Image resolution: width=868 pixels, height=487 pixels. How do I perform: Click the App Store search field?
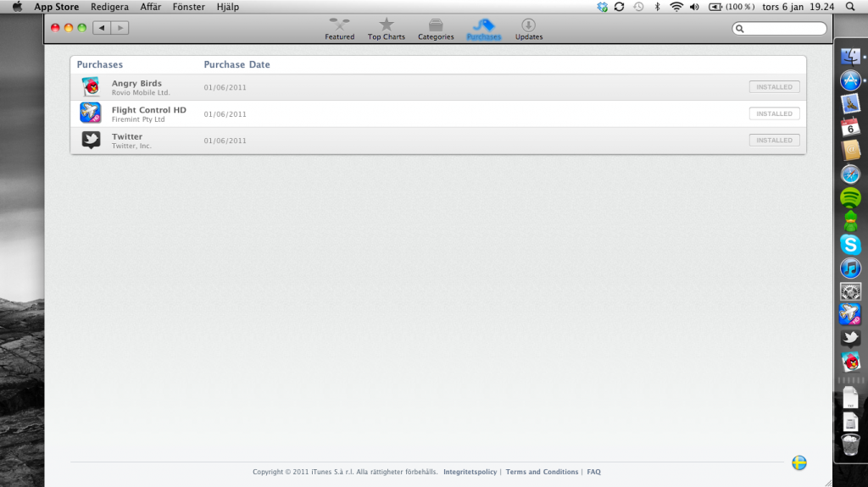(780, 28)
